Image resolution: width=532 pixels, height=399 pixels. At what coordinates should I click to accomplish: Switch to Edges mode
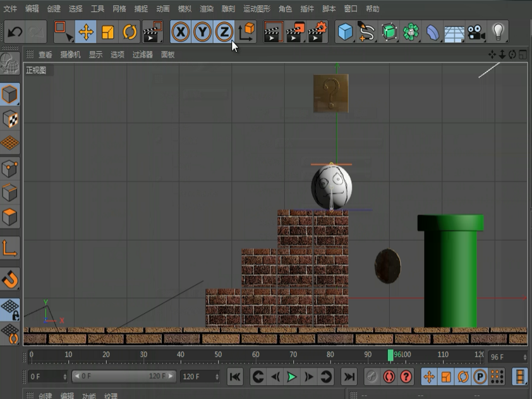tap(10, 192)
